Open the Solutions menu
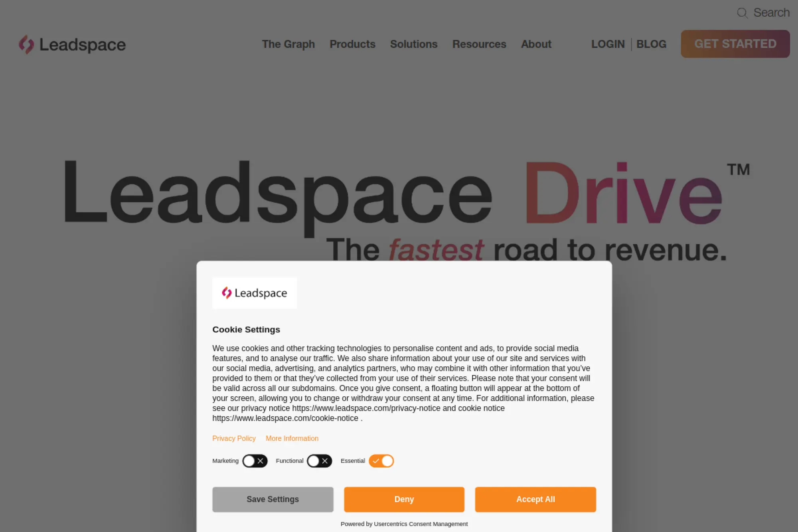The image size is (798, 532). click(413, 44)
